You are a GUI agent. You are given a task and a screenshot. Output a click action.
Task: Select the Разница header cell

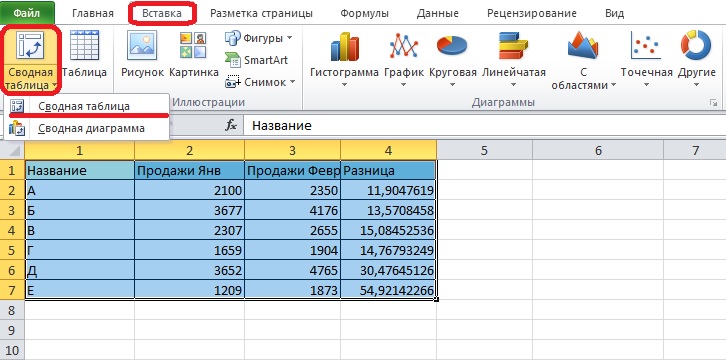pyautogui.click(x=388, y=170)
